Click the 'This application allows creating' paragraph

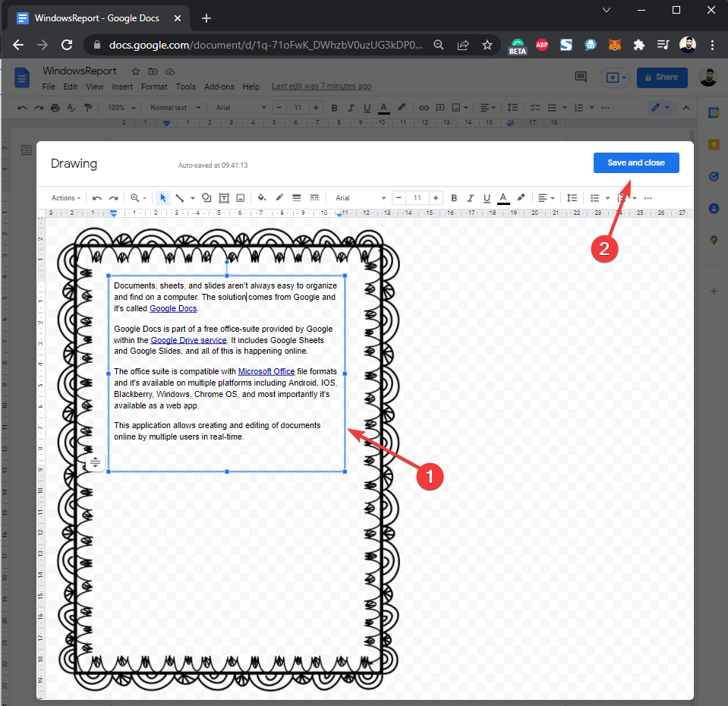coord(217,431)
